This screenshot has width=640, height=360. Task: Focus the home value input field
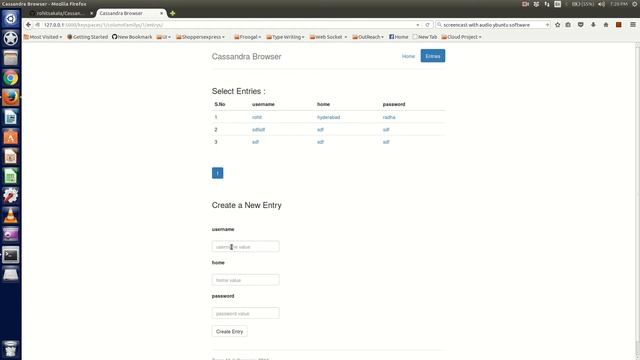tap(246, 280)
